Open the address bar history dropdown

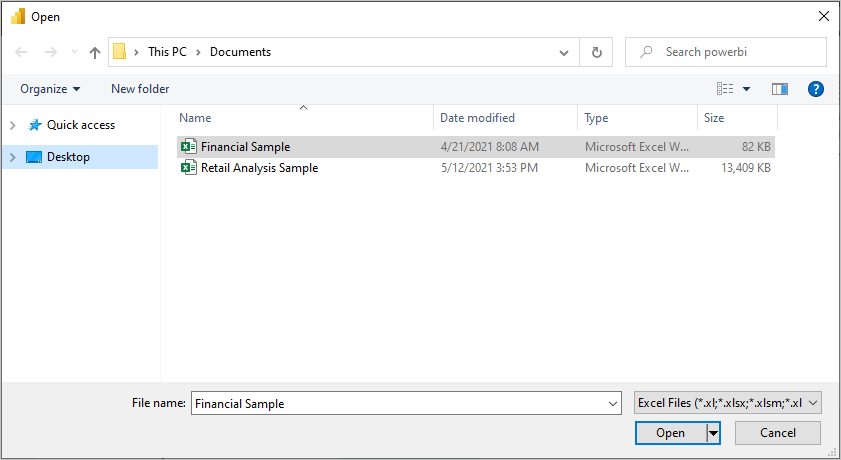565,52
